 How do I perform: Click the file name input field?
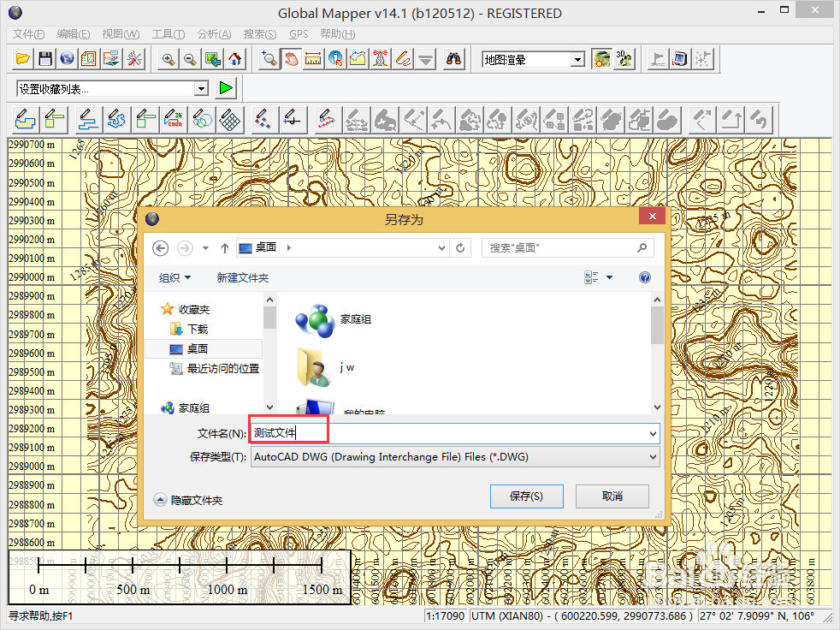pos(455,433)
